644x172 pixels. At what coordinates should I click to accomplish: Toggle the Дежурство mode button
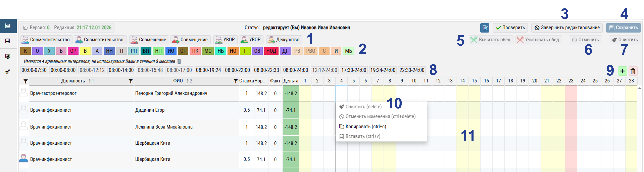pos(284,40)
